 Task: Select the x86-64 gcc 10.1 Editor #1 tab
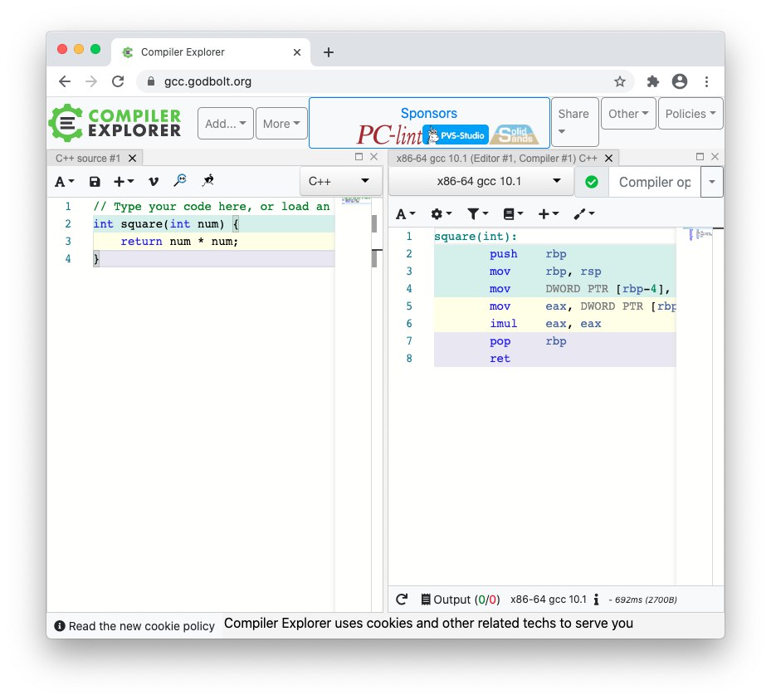coord(496,159)
